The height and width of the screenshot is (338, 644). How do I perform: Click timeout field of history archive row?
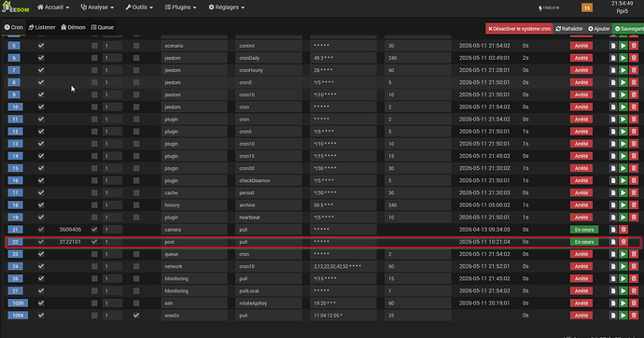coord(418,204)
